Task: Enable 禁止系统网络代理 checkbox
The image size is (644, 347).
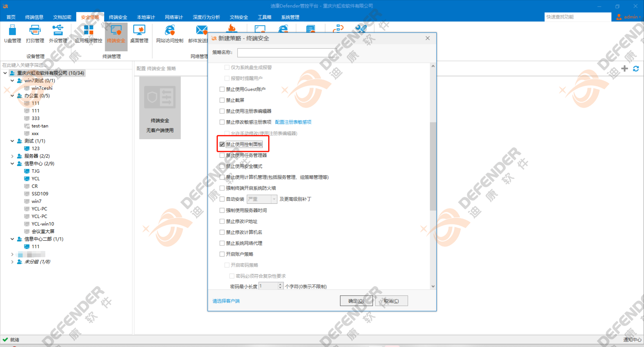Action: [222, 243]
